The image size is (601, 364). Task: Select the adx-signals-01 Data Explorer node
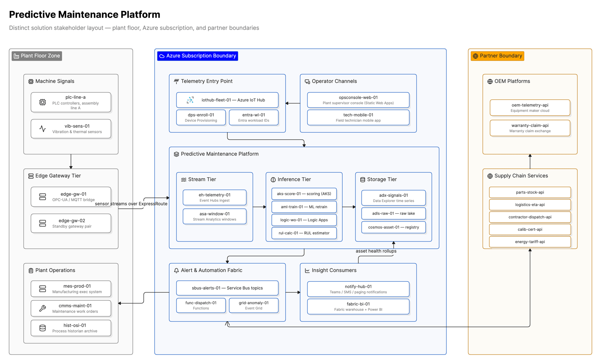pyautogui.click(x=393, y=198)
